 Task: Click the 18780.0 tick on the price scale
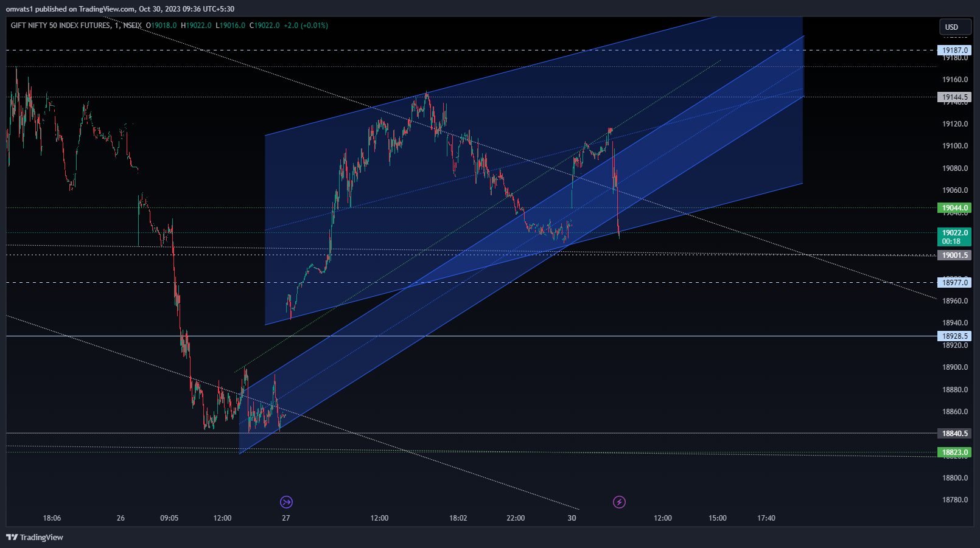[x=955, y=500]
